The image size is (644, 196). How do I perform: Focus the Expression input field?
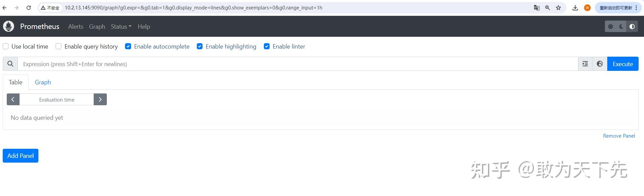[298, 64]
